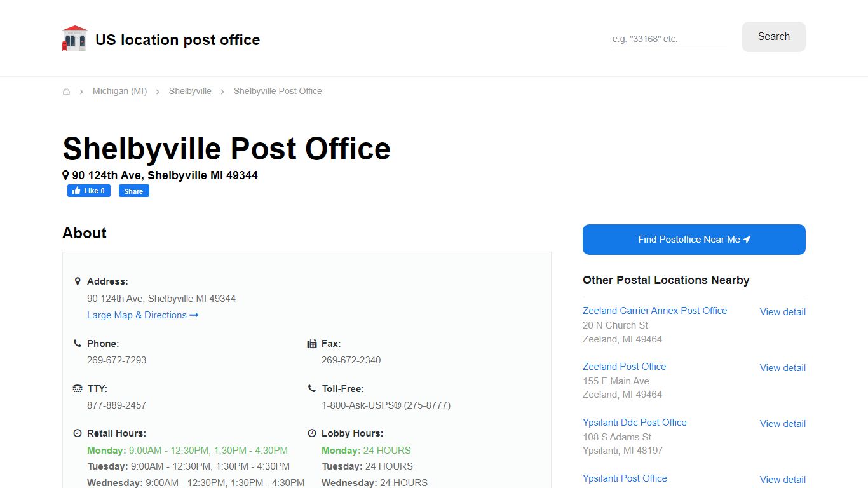Click the Fax machine icon
The width and height of the screenshot is (868, 488).
pyautogui.click(x=312, y=344)
